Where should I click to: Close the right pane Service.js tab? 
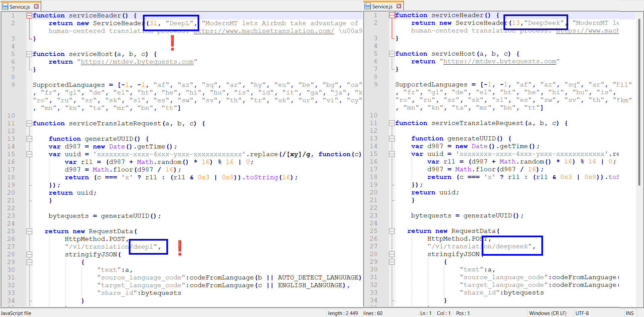pos(399,6)
